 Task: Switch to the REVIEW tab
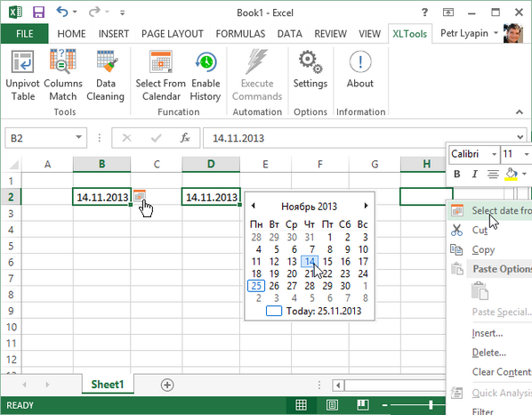point(330,34)
